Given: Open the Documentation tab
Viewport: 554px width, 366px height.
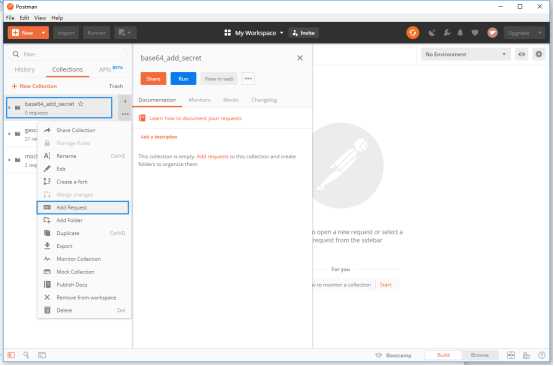Looking at the screenshot, I should [x=157, y=100].
